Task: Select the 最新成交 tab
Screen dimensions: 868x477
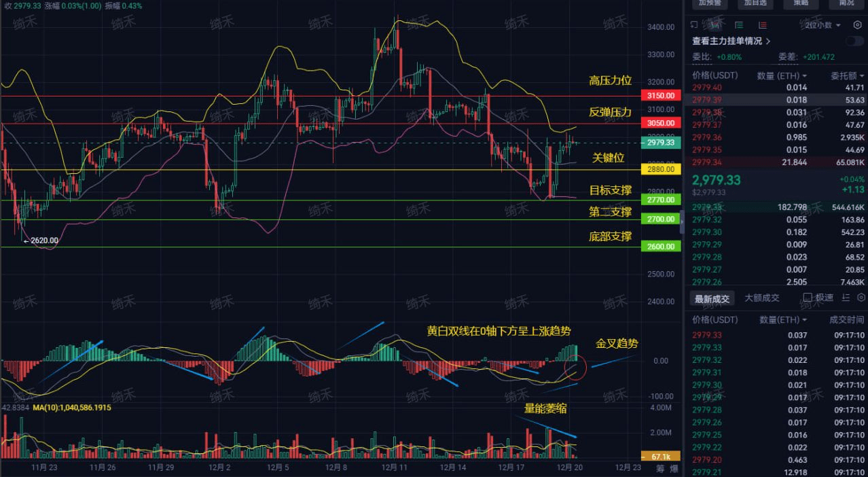Action: (711, 298)
